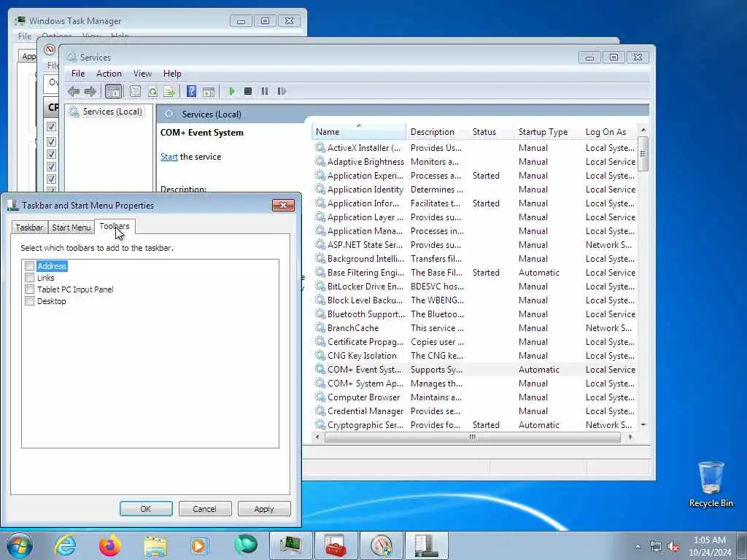Close the Taskbar and Start Menu Properties dialog

283,205
